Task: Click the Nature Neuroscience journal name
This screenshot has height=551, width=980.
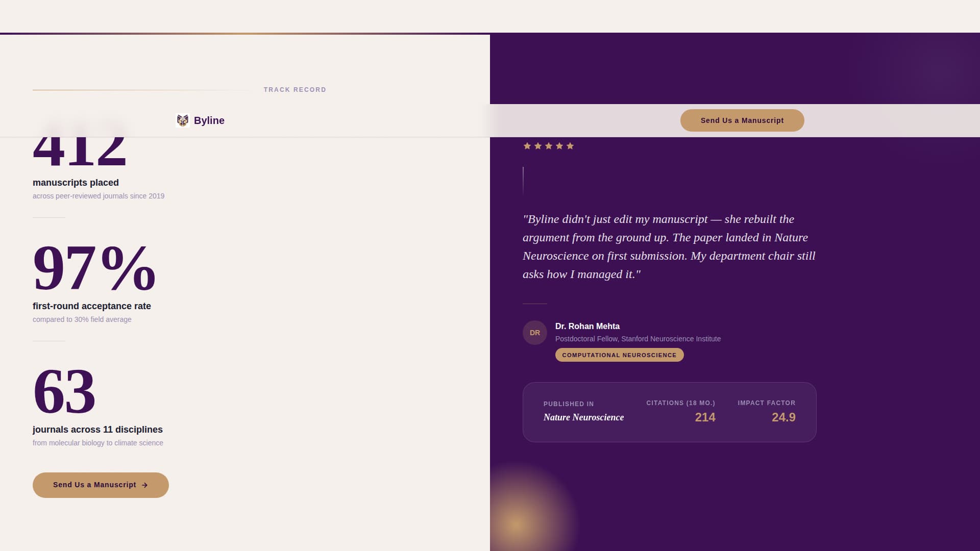Action: (x=583, y=417)
